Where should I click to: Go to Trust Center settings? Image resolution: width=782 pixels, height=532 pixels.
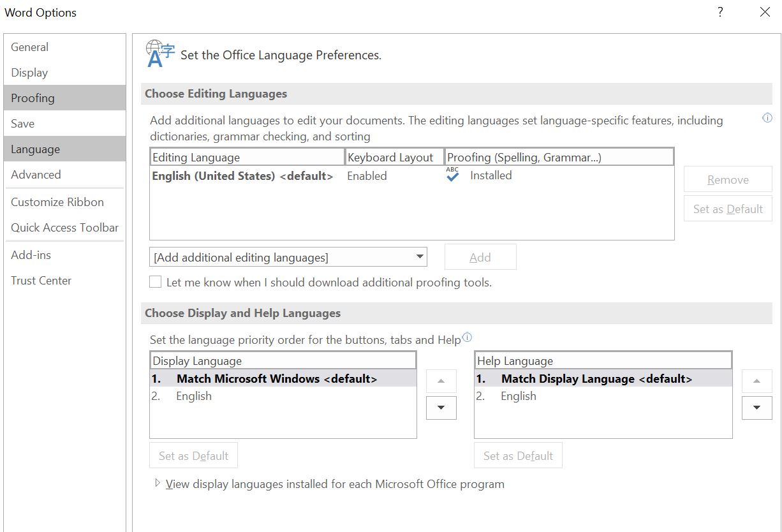pos(41,280)
